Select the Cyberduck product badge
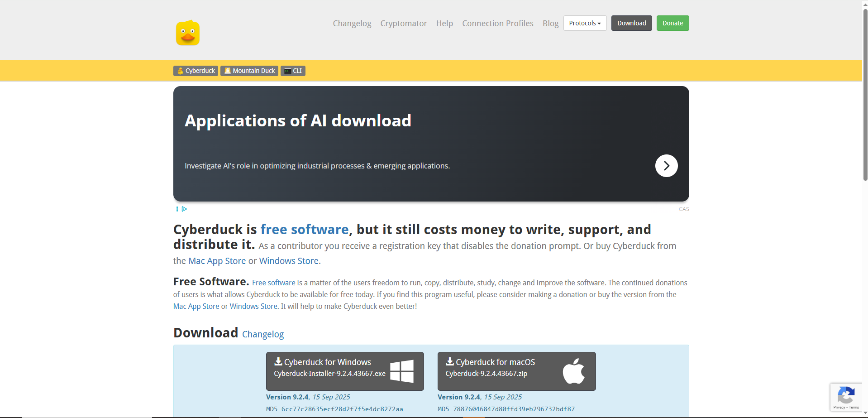Viewport: 868px width, 418px height. [x=196, y=71]
